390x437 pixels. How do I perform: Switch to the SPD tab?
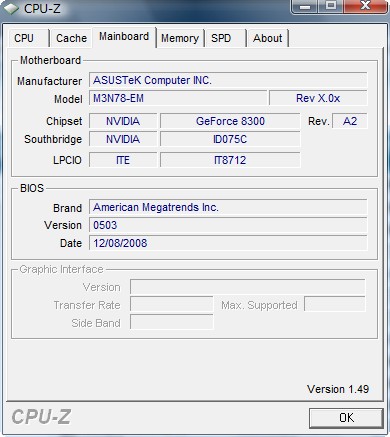click(226, 38)
